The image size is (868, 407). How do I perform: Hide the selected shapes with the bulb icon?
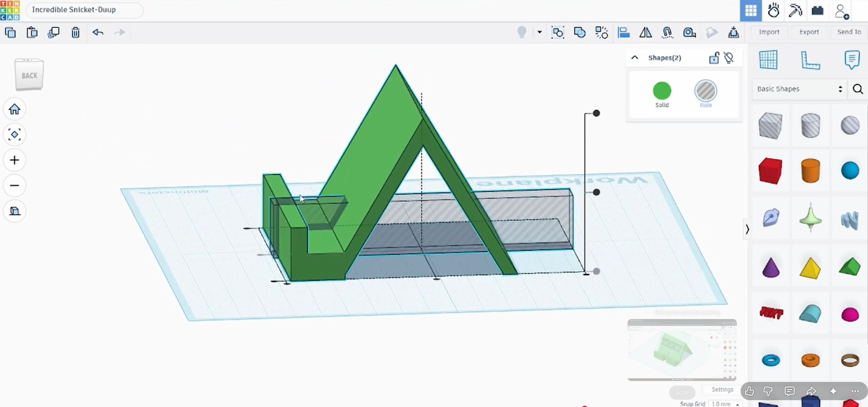point(729,57)
